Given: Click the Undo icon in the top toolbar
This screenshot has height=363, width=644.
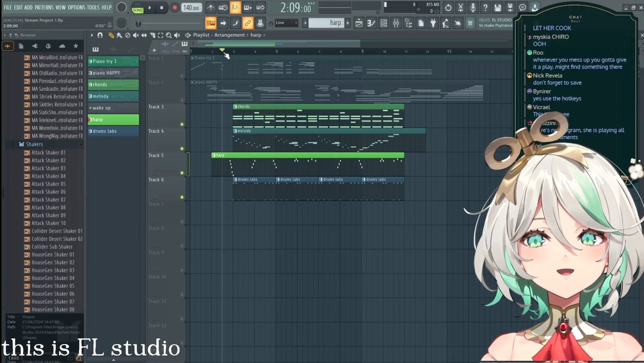Looking at the screenshot, I should coord(449,8).
